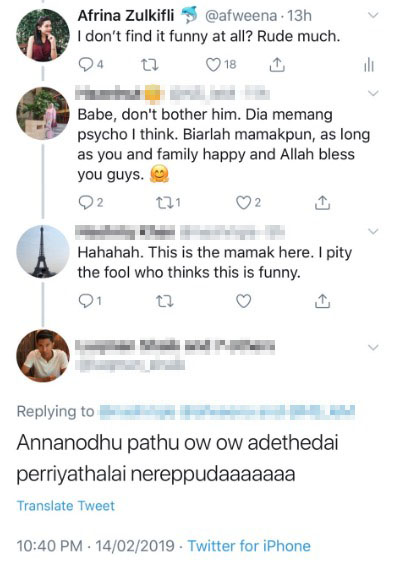Image resolution: width=395 pixels, height=561 pixels.
Task: Reply to the 'This is the mamak here' tweet
Action: click(90, 301)
